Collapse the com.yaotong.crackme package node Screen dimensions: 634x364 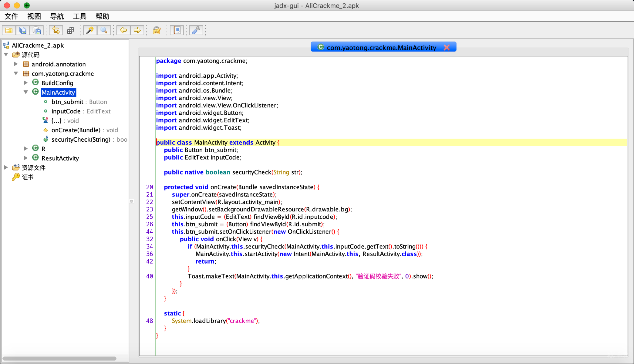(16, 73)
